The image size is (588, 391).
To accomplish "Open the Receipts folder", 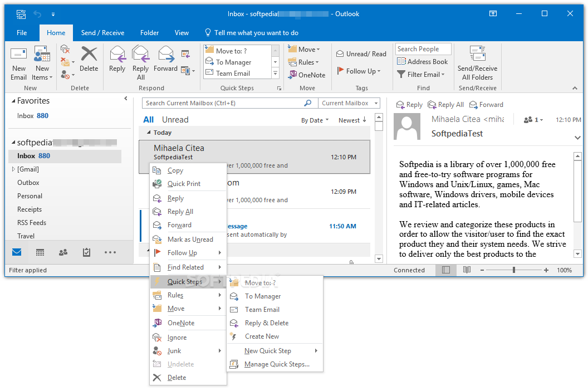I will click(30, 209).
